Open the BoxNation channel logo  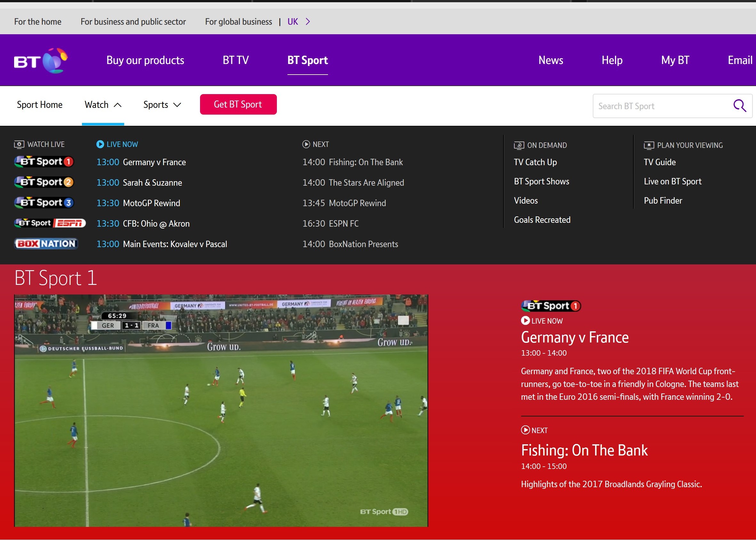[46, 244]
